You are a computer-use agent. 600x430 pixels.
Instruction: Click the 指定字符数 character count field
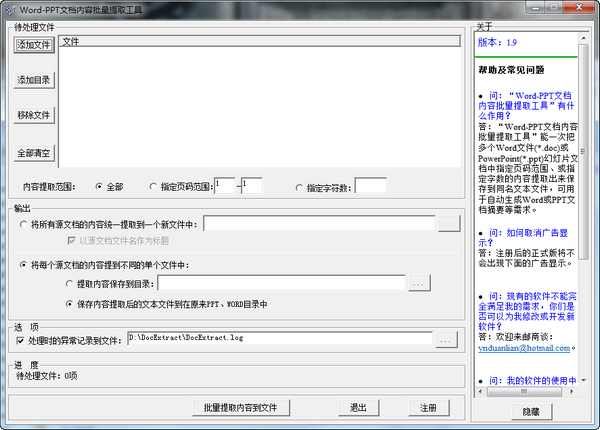click(370, 186)
